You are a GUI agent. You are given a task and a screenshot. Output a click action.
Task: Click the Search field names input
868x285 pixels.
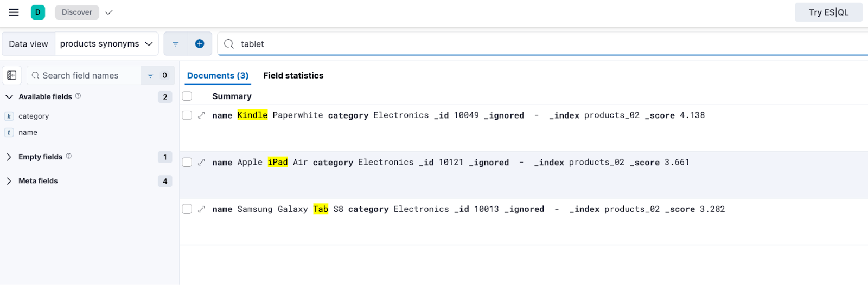84,75
